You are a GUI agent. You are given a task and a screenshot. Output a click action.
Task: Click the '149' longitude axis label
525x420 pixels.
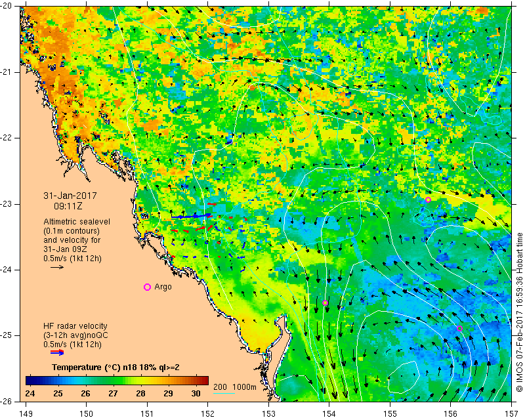(x=26, y=413)
